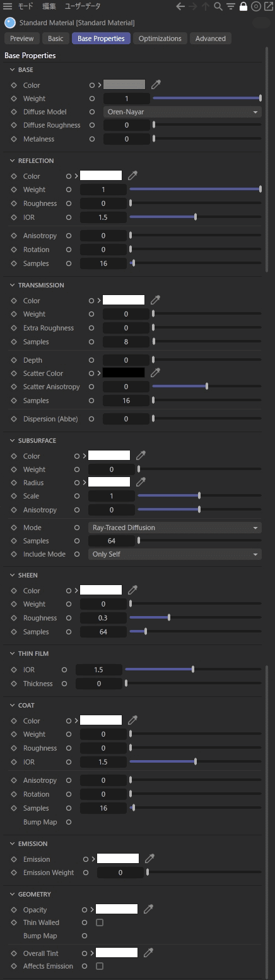Viewport: 275px width, 980px height.
Task: Collapse the REFLECTION section
Action: pyautogui.click(x=13, y=160)
